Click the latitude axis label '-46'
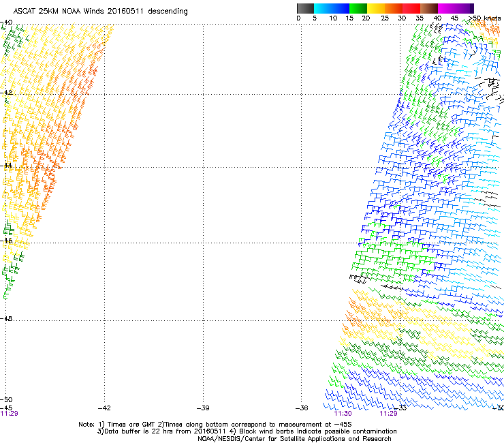The image size is (504, 443). (x=6, y=241)
